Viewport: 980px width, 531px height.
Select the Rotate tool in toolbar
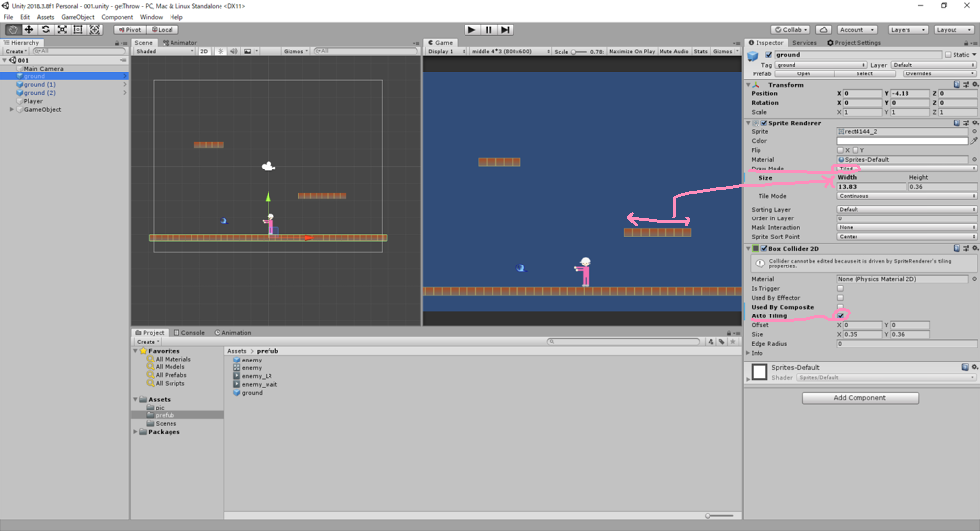pos(46,30)
